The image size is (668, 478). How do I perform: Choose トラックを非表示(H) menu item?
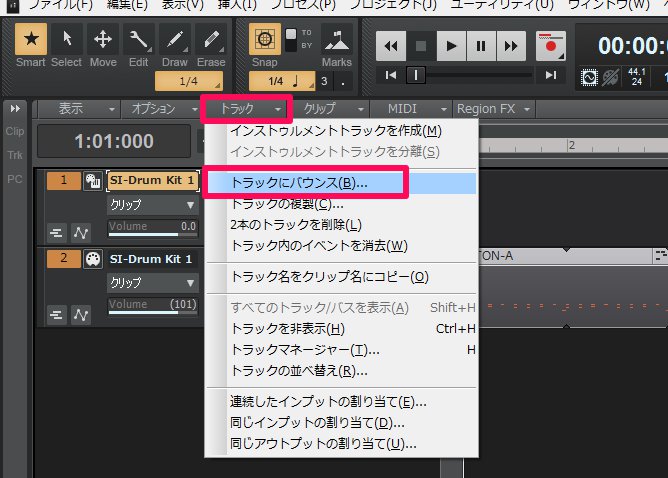[342, 329]
